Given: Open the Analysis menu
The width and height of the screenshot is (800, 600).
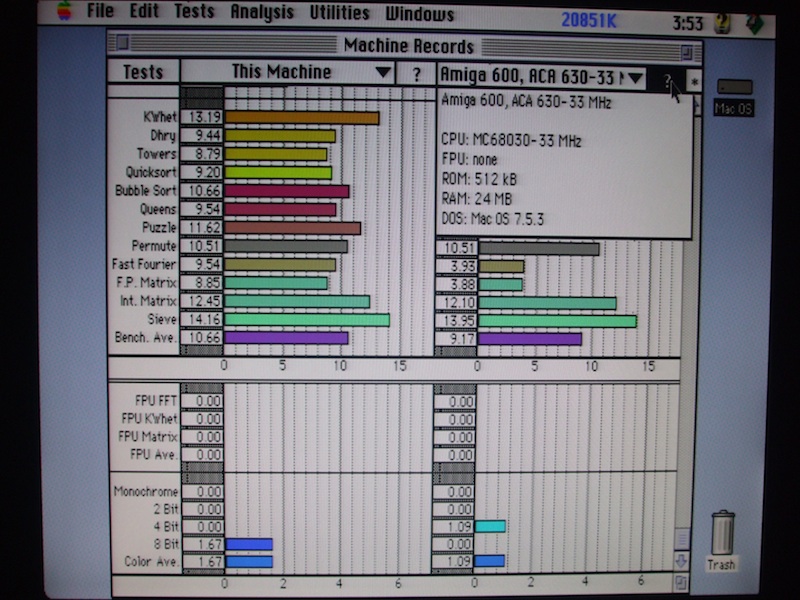Looking at the screenshot, I should (262, 13).
